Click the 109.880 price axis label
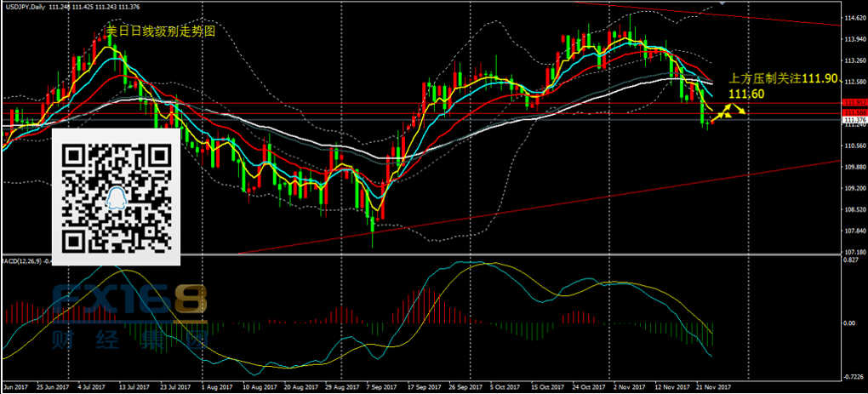 click(x=854, y=167)
